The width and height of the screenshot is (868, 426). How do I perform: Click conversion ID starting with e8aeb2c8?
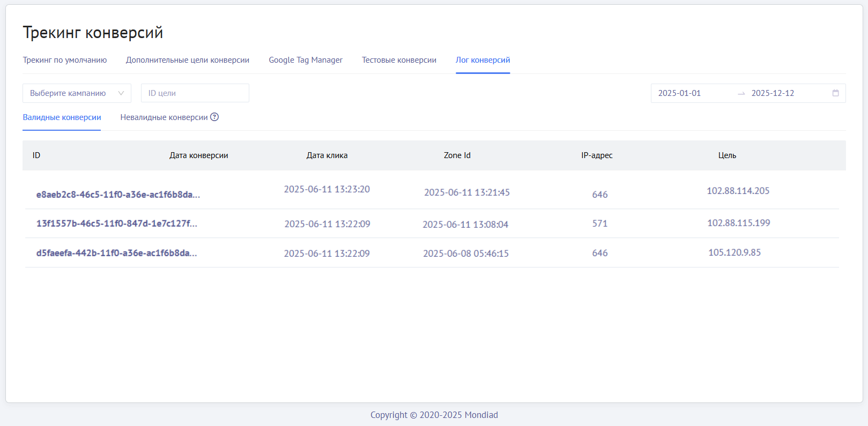pyautogui.click(x=118, y=195)
